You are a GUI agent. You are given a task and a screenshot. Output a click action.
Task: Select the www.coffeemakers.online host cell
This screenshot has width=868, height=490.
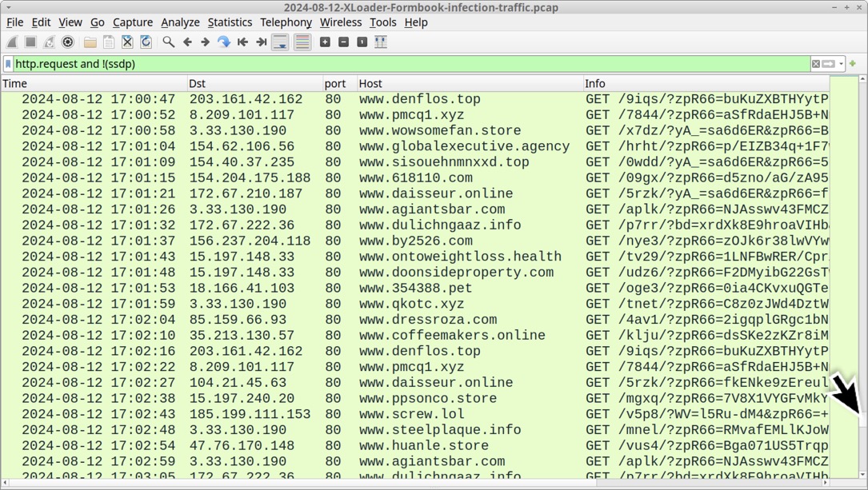coord(452,336)
